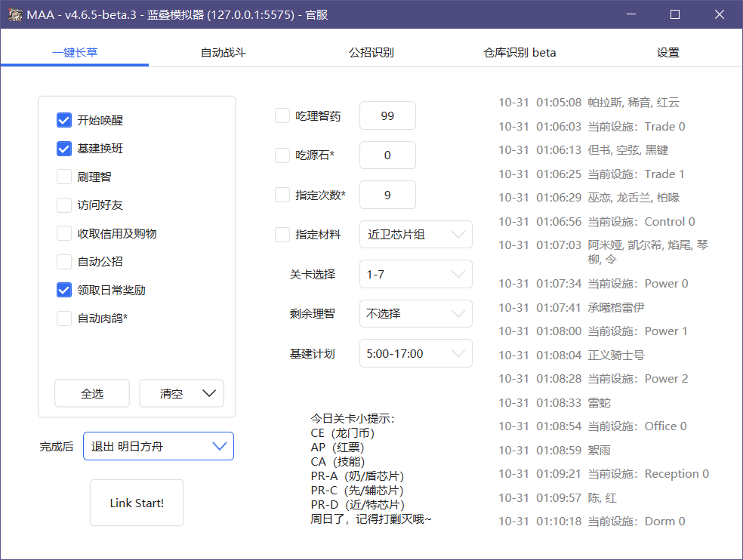Tick the 指定次数* checkbox
This screenshot has height=560, width=743.
[282, 195]
